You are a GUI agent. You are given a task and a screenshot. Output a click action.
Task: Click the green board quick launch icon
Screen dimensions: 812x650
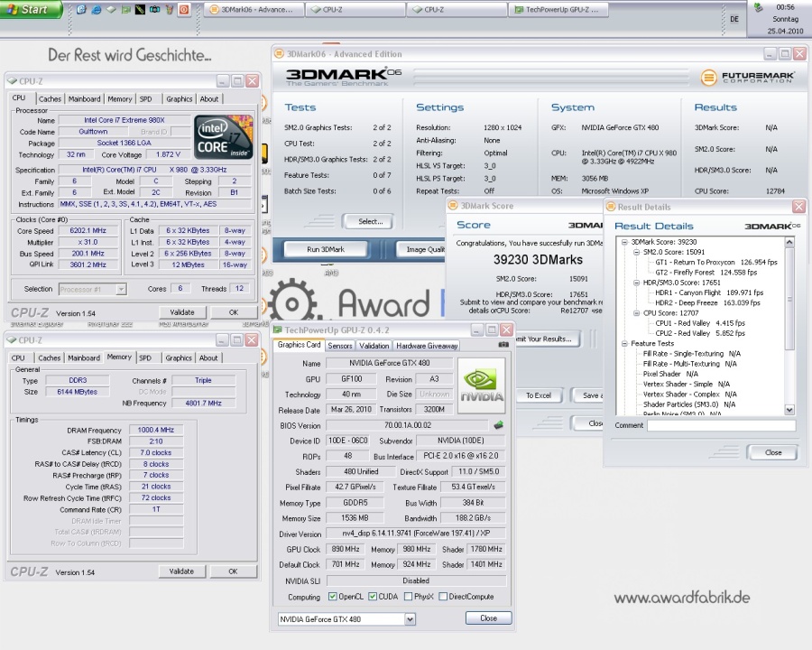point(125,9)
